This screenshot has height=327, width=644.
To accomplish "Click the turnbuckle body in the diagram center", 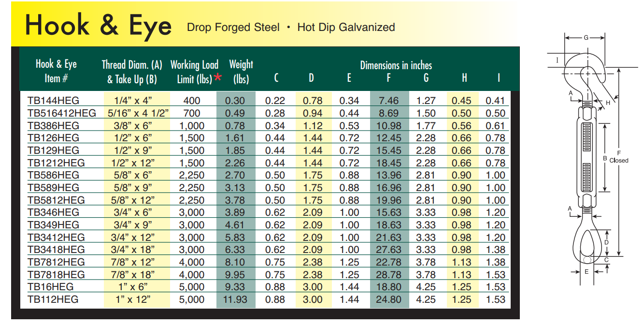I will [587, 158].
